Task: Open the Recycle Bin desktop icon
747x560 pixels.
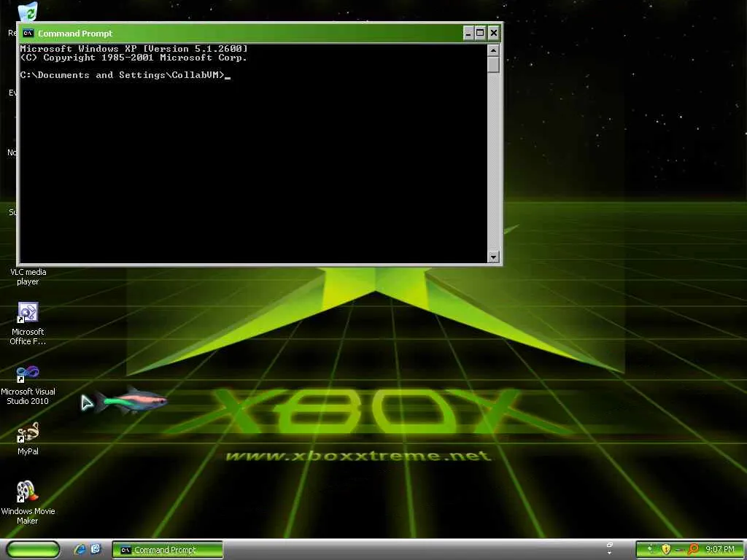Action: pos(28,12)
